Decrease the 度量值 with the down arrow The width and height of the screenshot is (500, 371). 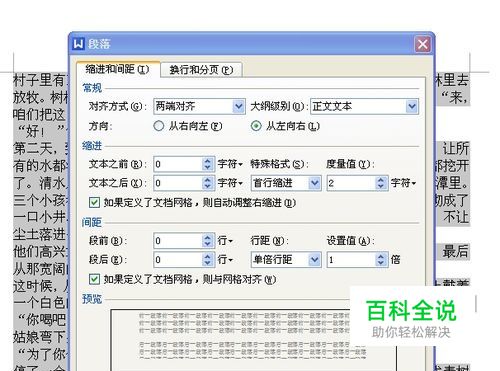381,187
